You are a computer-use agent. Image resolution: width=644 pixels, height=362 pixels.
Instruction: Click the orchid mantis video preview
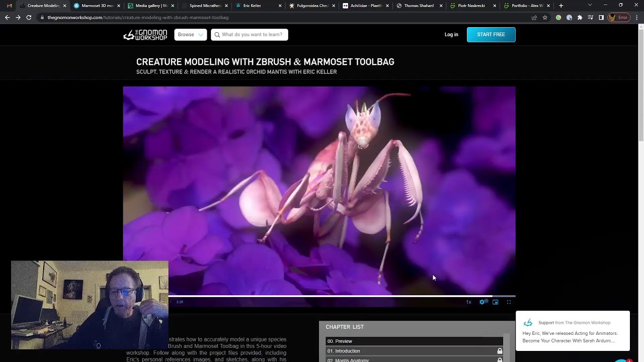pyautogui.click(x=319, y=191)
